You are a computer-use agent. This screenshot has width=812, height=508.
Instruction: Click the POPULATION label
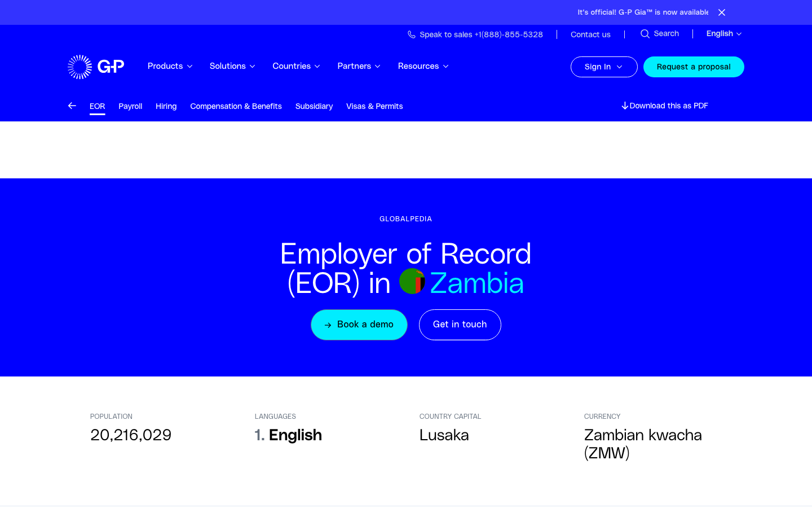pos(112,417)
